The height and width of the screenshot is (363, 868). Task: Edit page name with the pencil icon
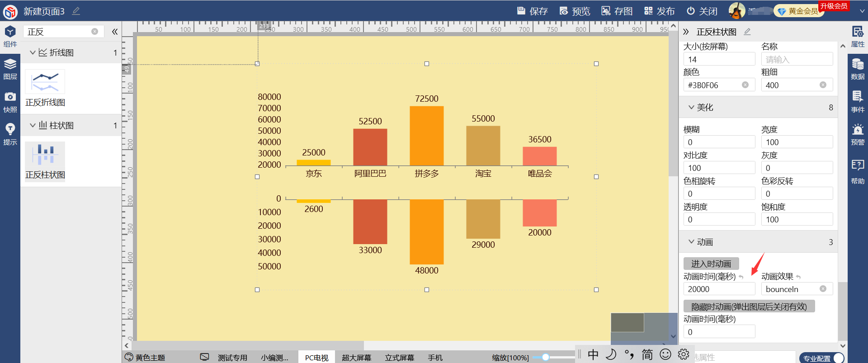tap(76, 11)
